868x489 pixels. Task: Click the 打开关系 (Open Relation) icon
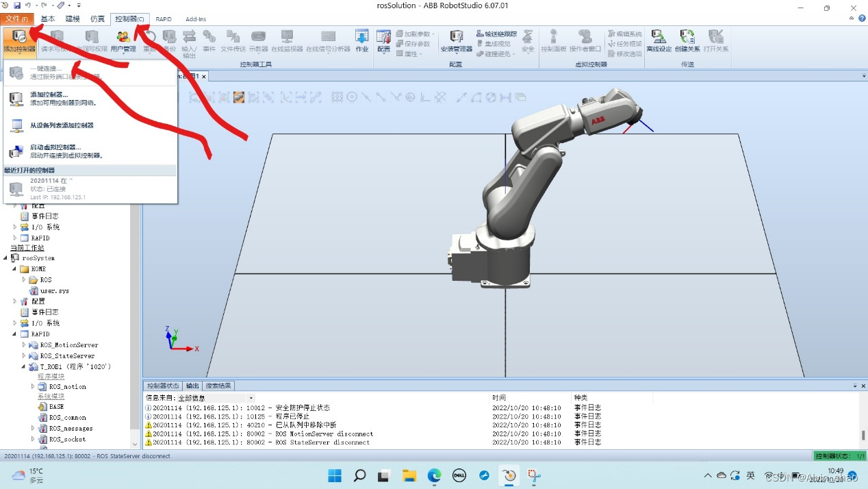(x=716, y=41)
